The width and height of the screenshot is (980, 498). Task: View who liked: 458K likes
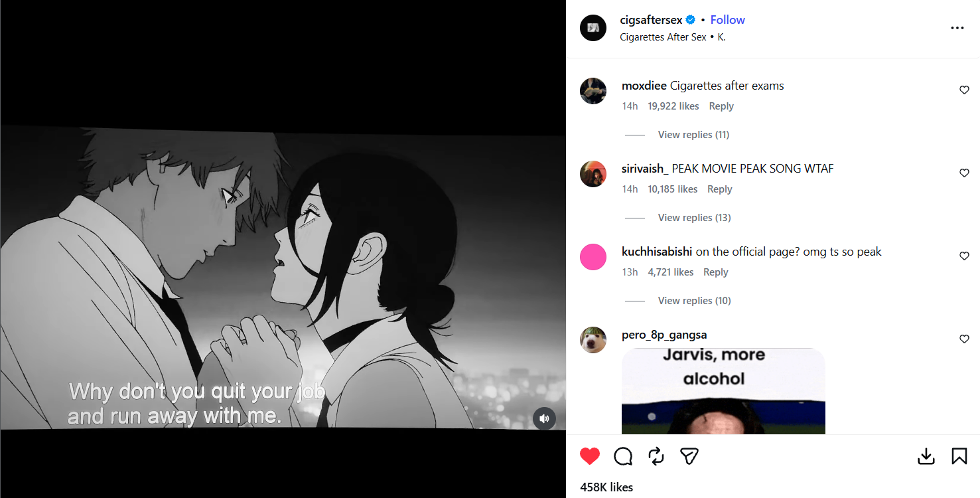point(606,487)
